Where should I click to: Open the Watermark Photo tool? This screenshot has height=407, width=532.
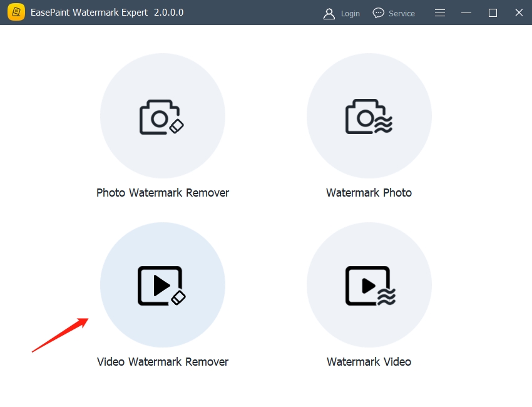coord(369,116)
